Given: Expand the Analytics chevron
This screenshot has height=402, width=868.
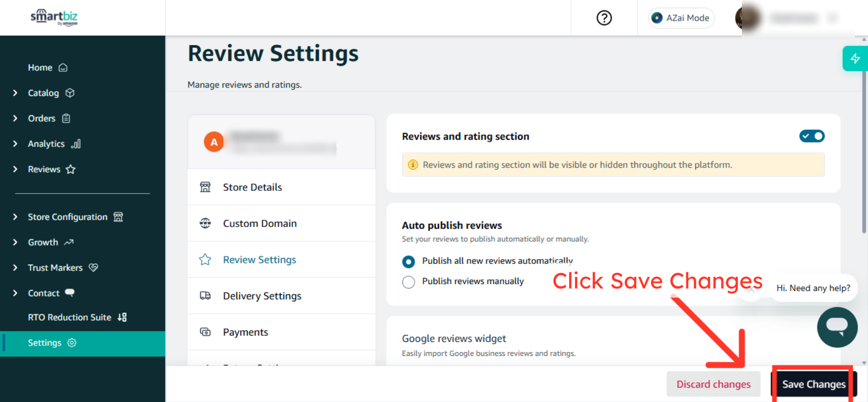Looking at the screenshot, I should (15, 143).
